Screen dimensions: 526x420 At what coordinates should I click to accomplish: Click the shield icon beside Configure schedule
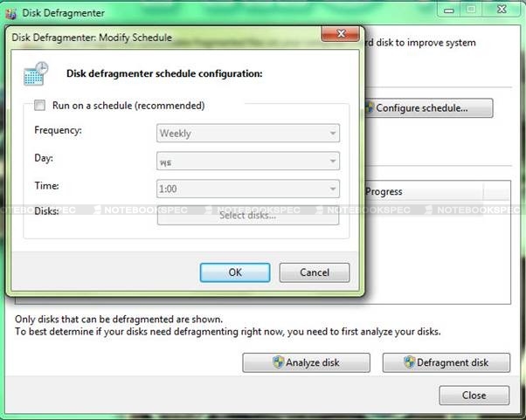point(369,108)
